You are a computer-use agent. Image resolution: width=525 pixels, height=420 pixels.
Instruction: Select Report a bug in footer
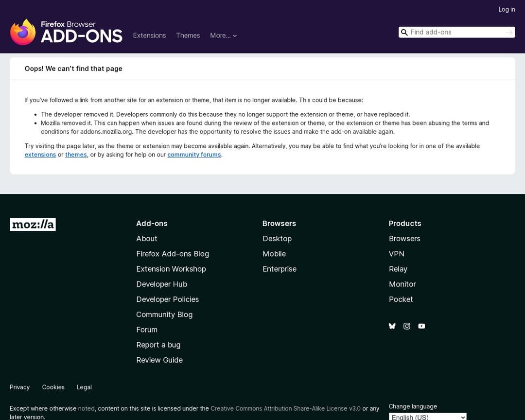(x=158, y=345)
